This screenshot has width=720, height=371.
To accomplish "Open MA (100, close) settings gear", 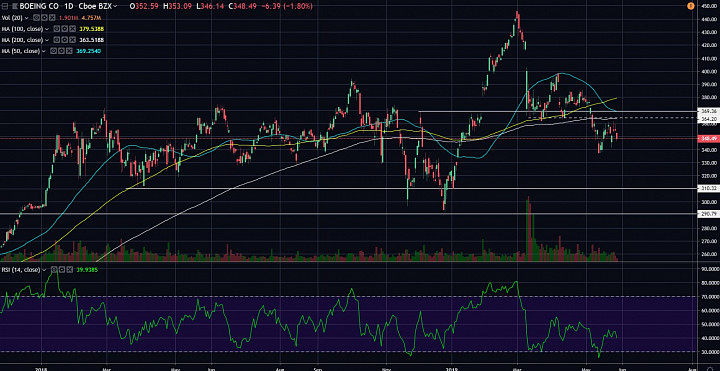I will (63, 29).
